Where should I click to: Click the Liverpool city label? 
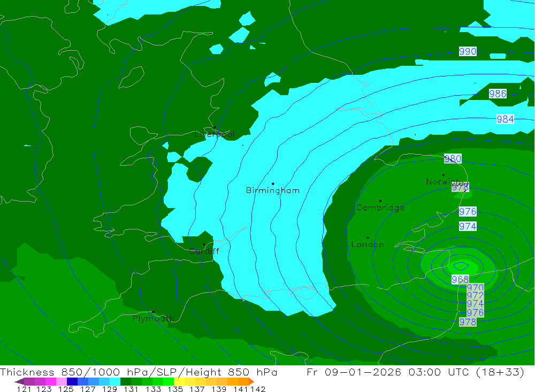click(215, 134)
